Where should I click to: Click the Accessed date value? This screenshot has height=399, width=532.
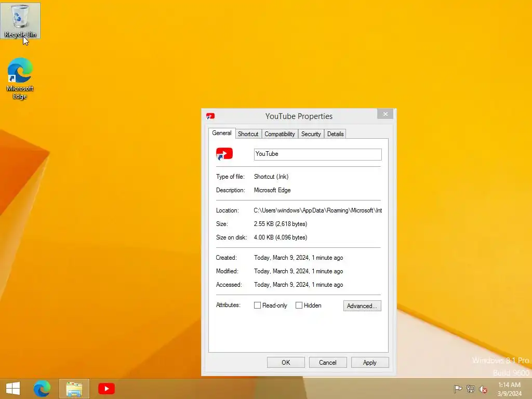tap(298, 285)
